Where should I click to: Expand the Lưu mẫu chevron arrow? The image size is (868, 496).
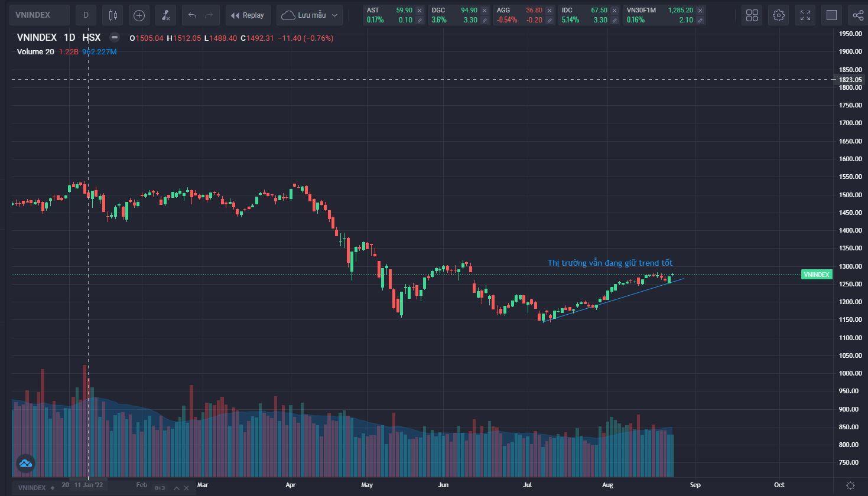click(x=335, y=15)
